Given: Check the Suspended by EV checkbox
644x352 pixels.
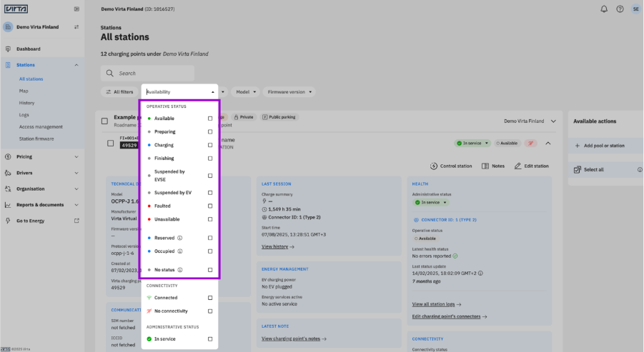Looking at the screenshot, I should 210,193.
